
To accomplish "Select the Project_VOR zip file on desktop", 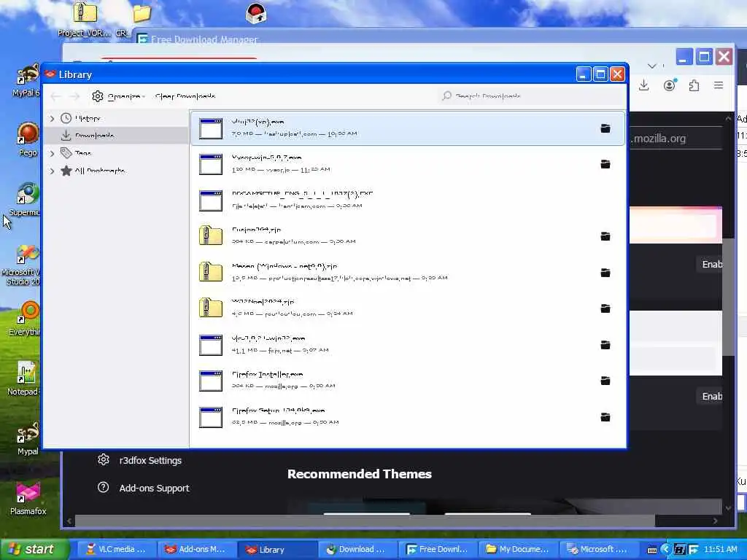I will point(85,19).
